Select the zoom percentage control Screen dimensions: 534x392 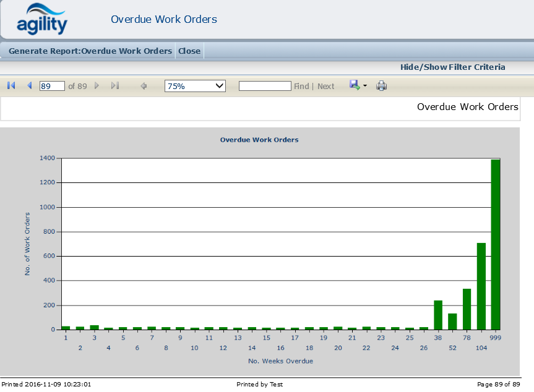pos(195,85)
